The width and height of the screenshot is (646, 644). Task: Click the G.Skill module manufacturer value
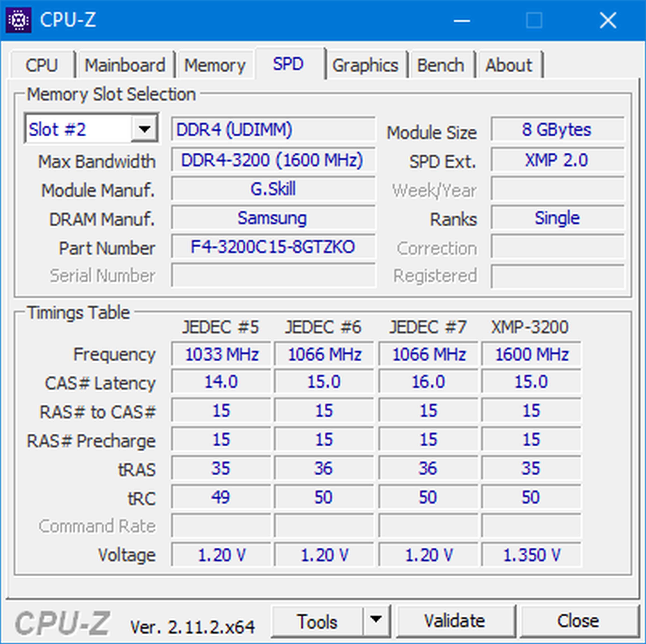tap(273, 189)
